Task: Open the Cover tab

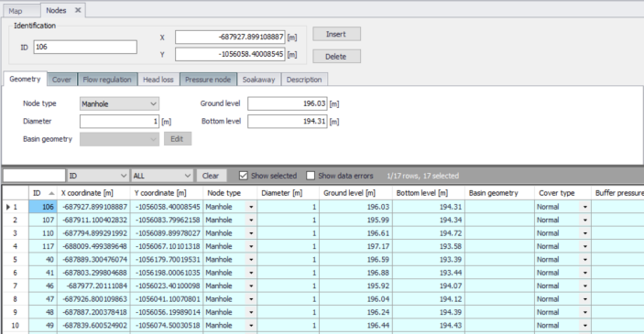Action: 61,80
